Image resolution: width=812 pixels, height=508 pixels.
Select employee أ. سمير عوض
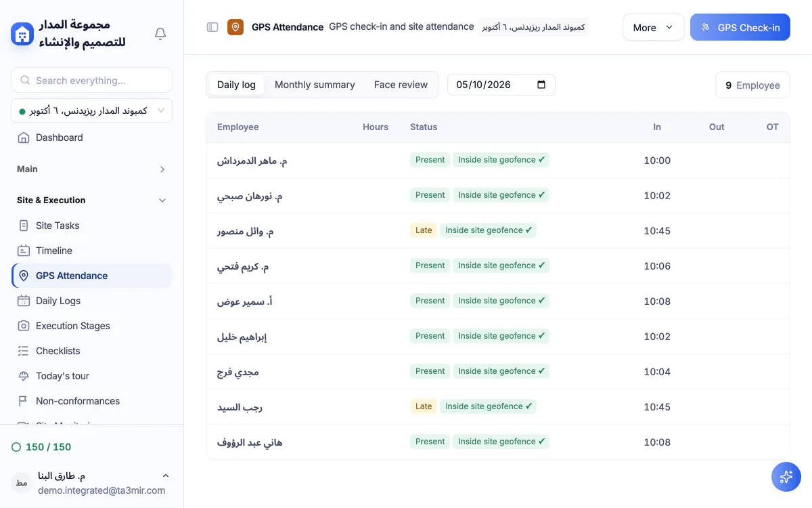tap(245, 301)
